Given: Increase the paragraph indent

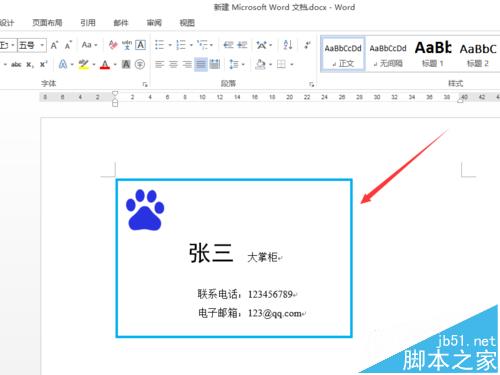Looking at the screenshot, I should (x=242, y=45).
